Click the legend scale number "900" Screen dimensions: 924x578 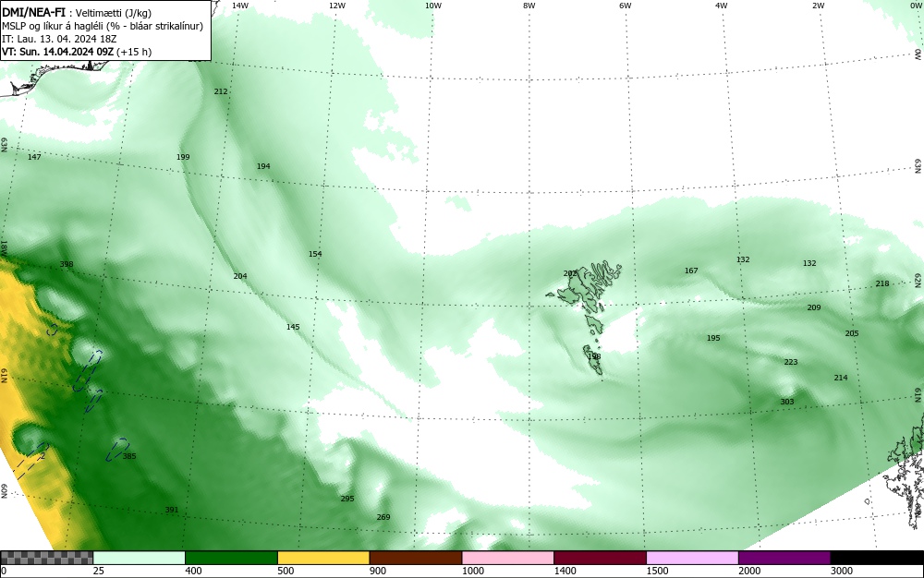pos(378,571)
